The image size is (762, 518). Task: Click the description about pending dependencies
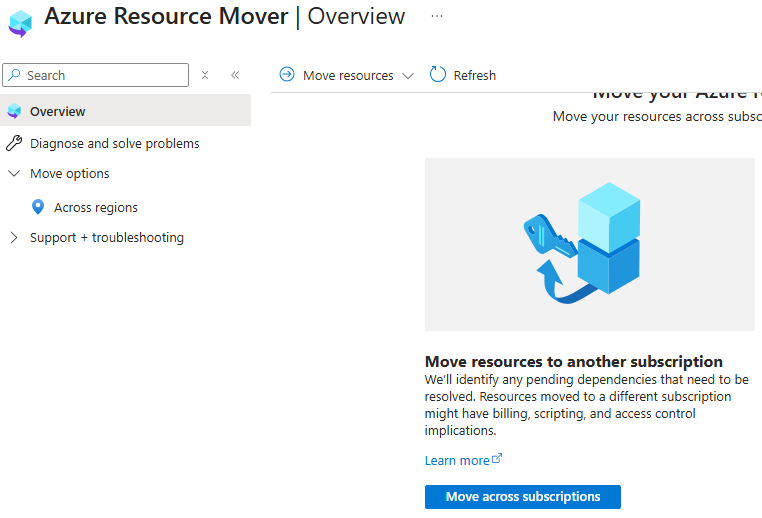587,405
